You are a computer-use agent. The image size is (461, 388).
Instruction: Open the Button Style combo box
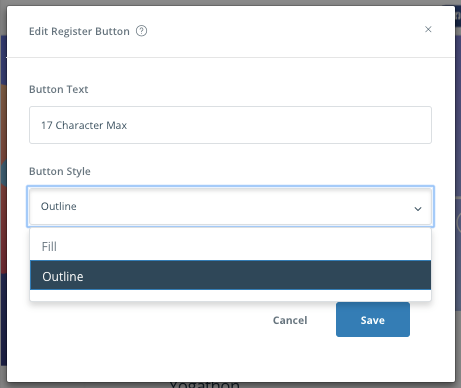coord(230,206)
